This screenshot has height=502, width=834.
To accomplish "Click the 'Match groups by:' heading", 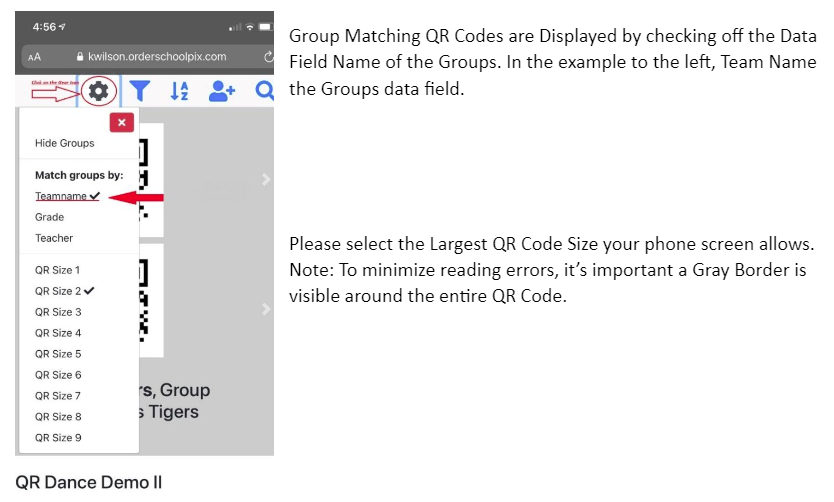I will (x=79, y=175).
